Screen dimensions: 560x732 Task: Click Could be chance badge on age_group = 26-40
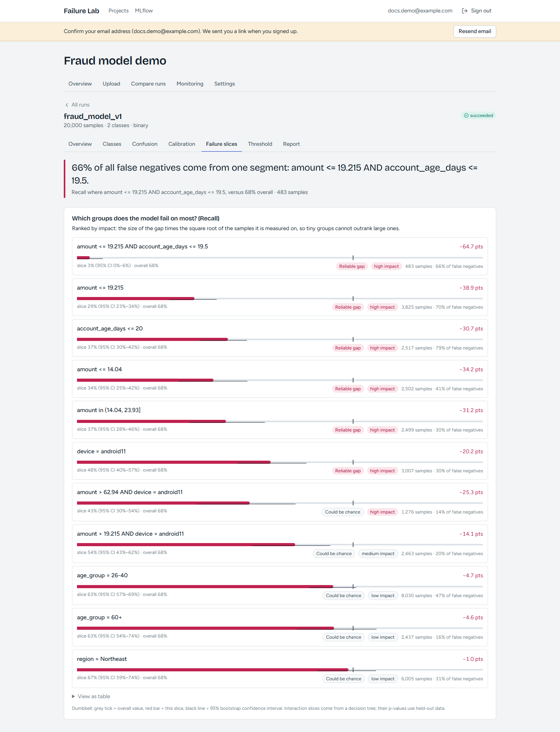click(343, 596)
